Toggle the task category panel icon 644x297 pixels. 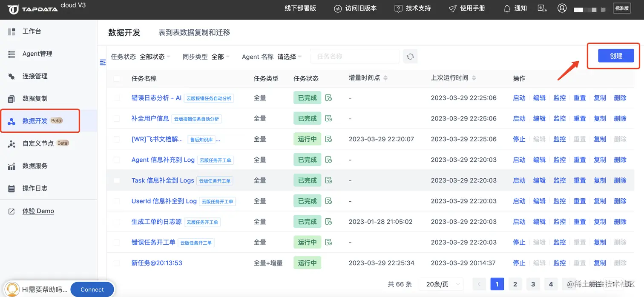tap(103, 63)
